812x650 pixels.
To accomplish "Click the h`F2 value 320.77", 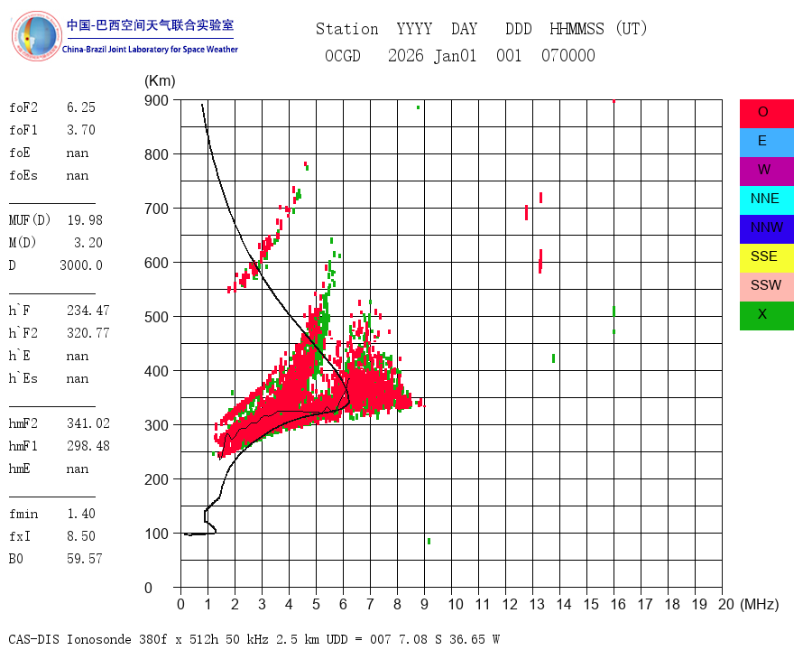I will [x=88, y=333].
